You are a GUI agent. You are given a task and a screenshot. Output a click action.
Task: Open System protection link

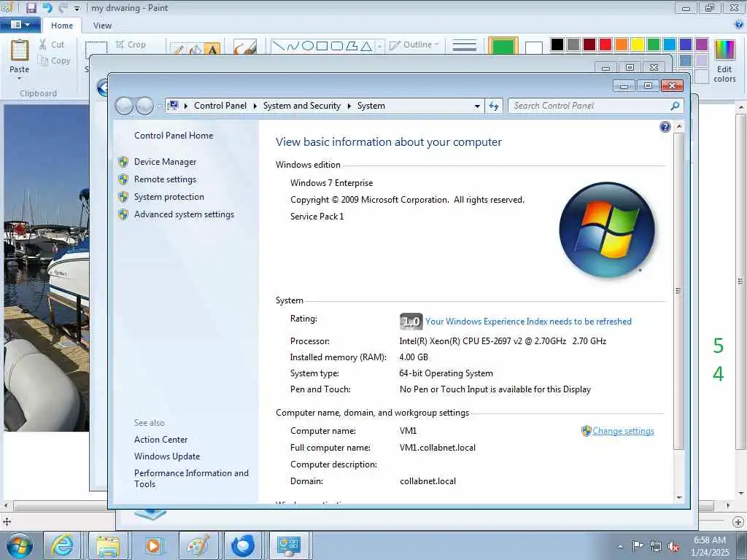pos(169,197)
